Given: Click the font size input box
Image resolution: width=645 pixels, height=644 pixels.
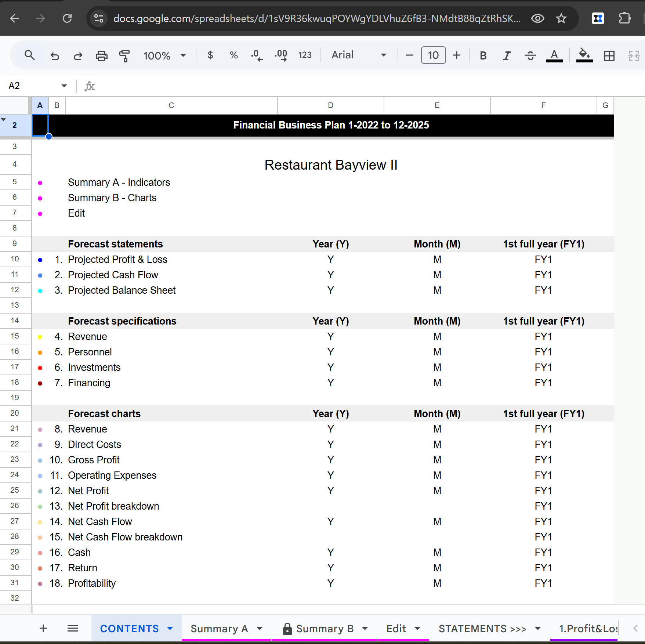Looking at the screenshot, I should coord(433,55).
